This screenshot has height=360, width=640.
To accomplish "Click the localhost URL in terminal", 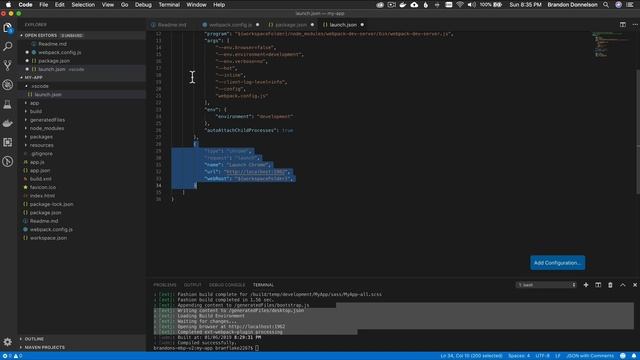I will point(257,327).
